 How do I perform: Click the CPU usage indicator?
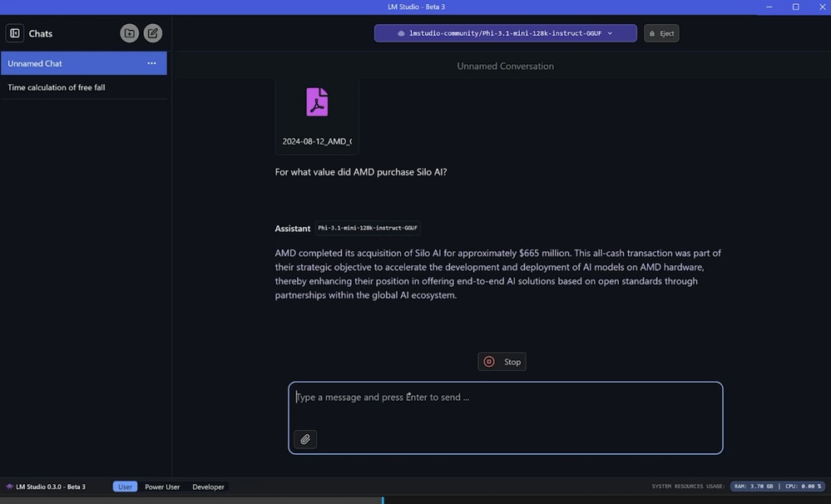pyautogui.click(x=803, y=487)
